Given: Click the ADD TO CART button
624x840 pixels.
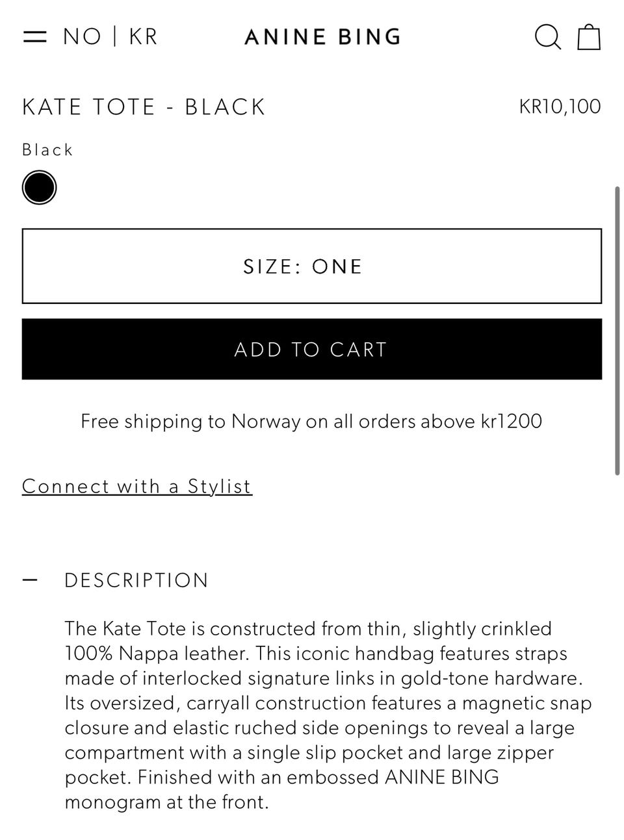Looking at the screenshot, I should (311, 349).
